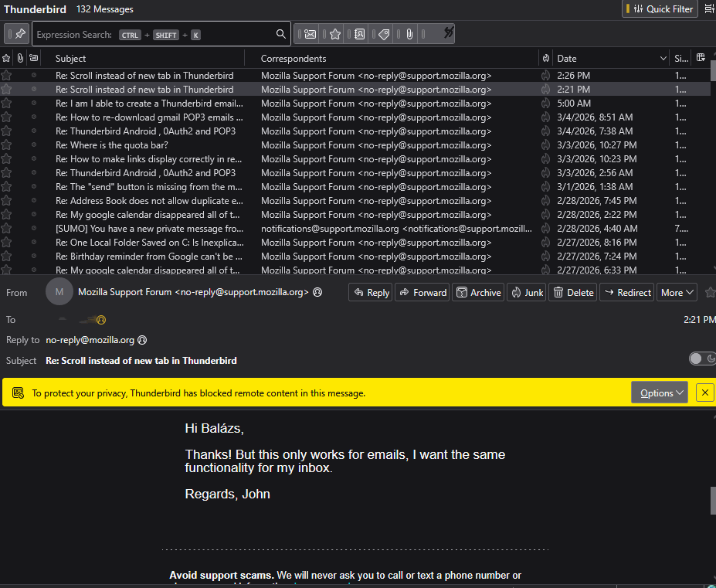716x588 pixels.
Task: Star the open message from the header
Action: (710, 292)
